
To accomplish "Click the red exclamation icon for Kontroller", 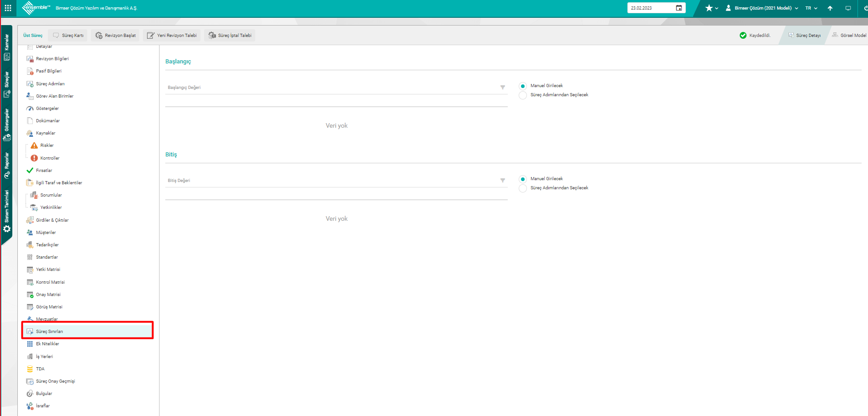I will 34,158.
